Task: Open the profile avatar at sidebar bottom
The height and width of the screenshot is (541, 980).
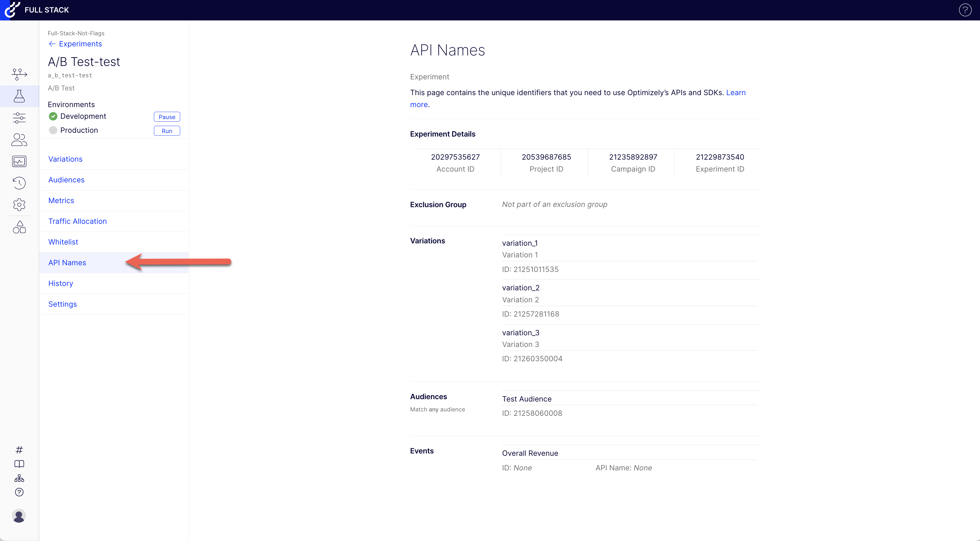Action: [19, 516]
